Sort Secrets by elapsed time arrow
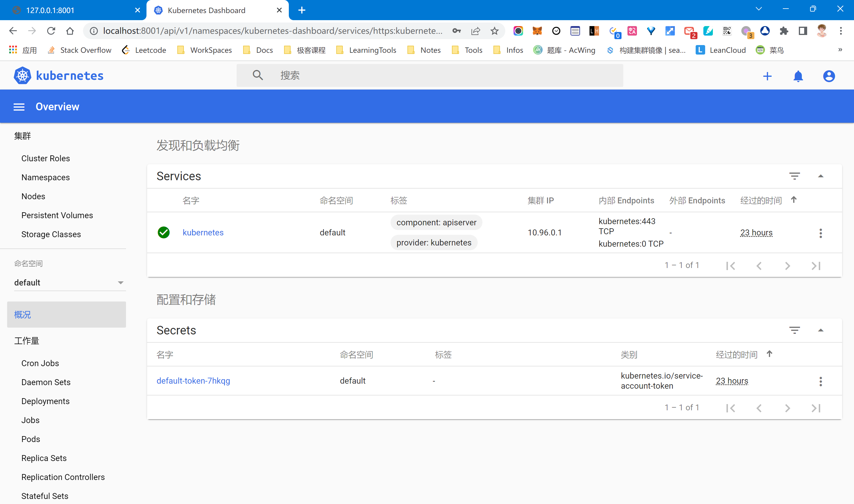The image size is (854, 504). pos(769,354)
